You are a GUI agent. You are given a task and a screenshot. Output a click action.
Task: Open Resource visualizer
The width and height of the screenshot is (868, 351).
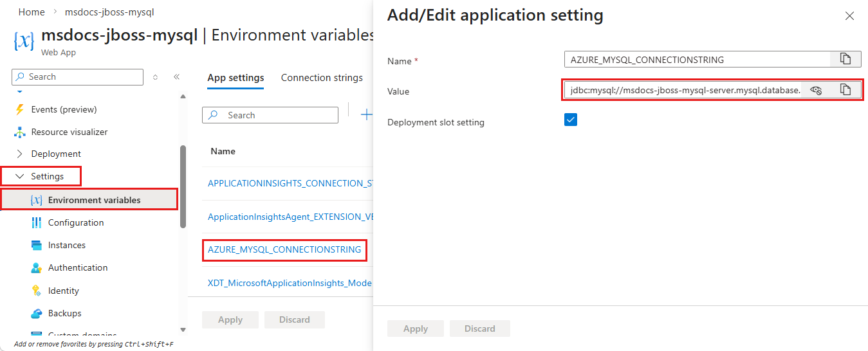[x=69, y=132]
